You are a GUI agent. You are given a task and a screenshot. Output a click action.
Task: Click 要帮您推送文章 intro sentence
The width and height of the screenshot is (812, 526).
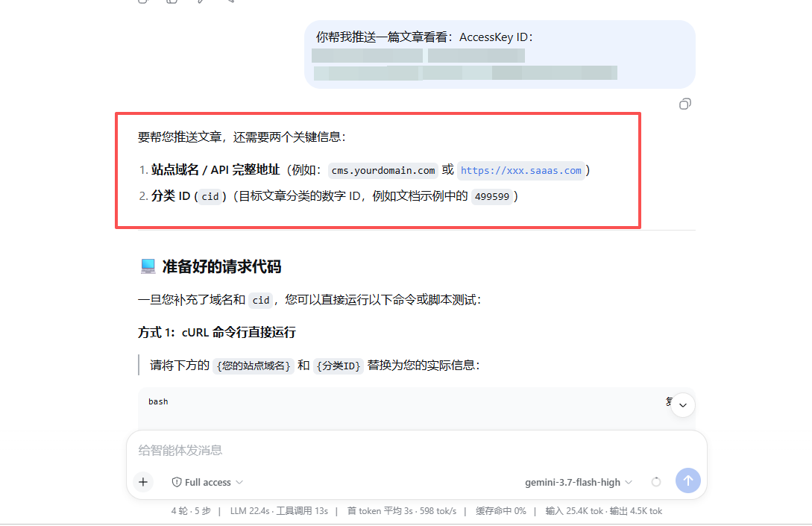(x=242, y=137)
